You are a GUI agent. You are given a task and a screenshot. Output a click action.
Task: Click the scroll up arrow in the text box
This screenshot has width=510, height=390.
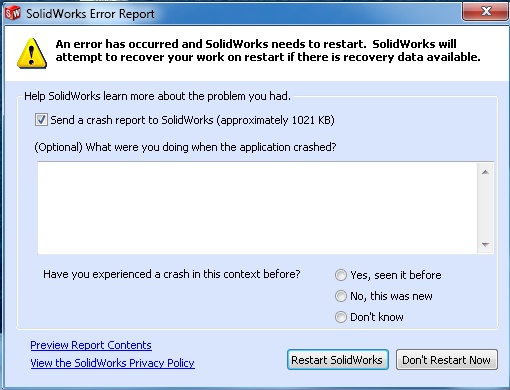click(485, 172)
